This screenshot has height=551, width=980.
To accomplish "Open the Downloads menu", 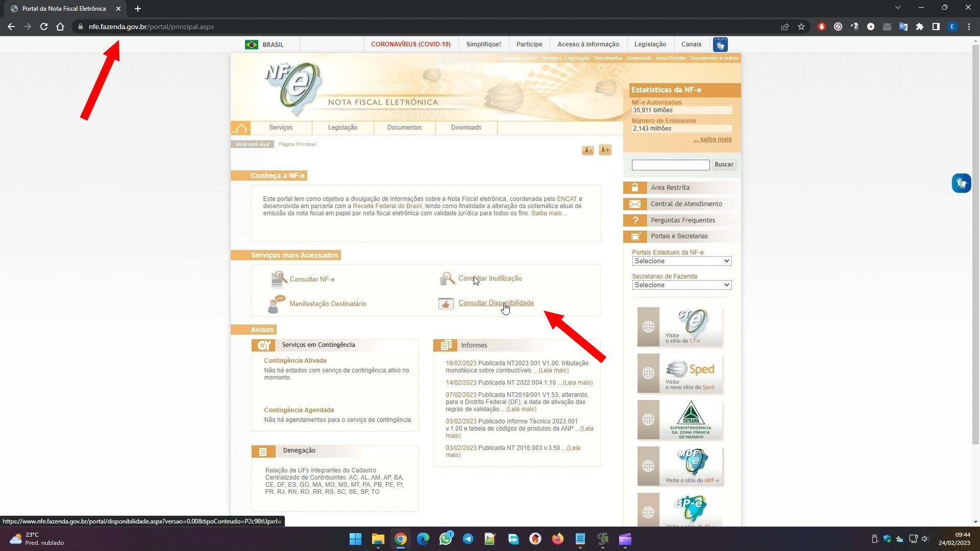I will (467, 128).
